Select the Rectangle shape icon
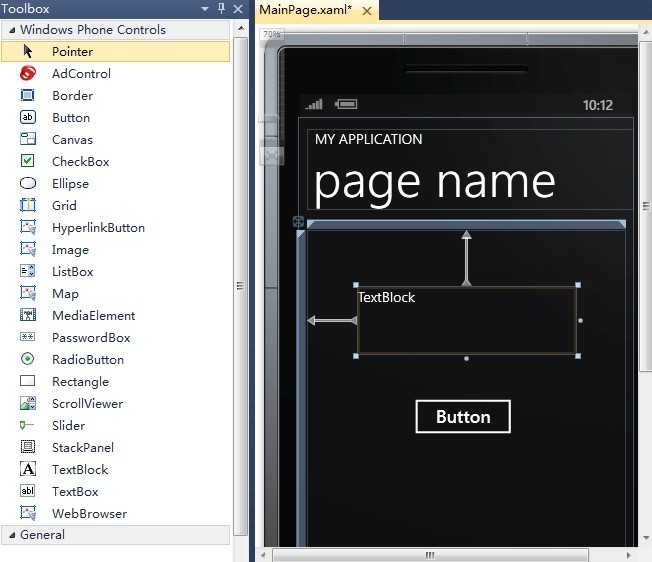652x562 pixels. (x=27, y=381)
